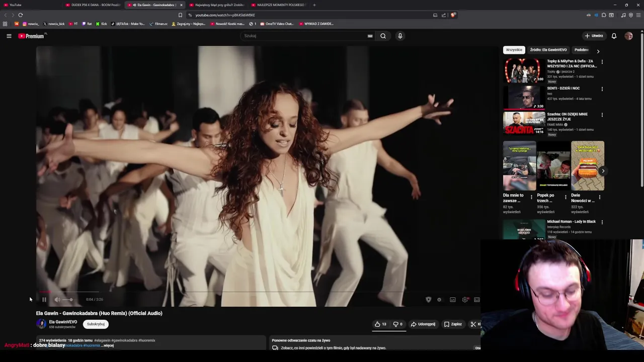Switch player to theater mode
The height and width of the screenshot is (362, 644).
pos(477,300)
